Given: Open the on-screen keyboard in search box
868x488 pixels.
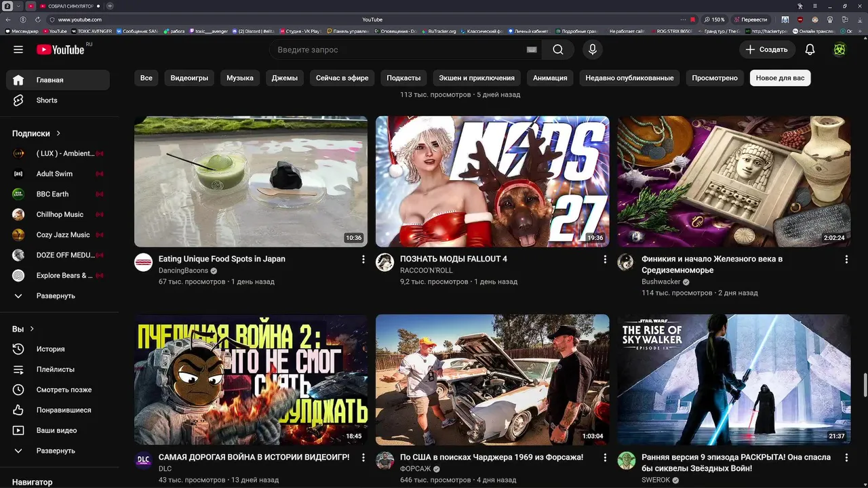Looking at the screenshot, I should (532, 49).
